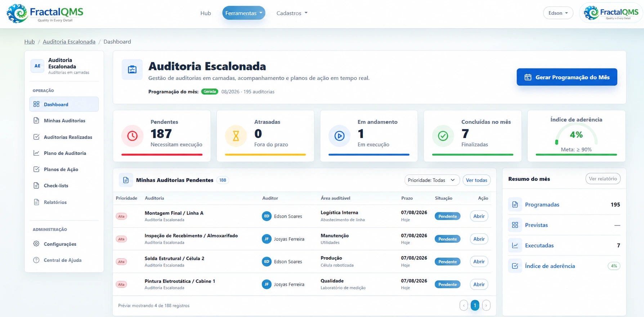Open the Ferramentas dropdown menu
This screenshot has width=644, height=317.
click(x=244, y=13)
